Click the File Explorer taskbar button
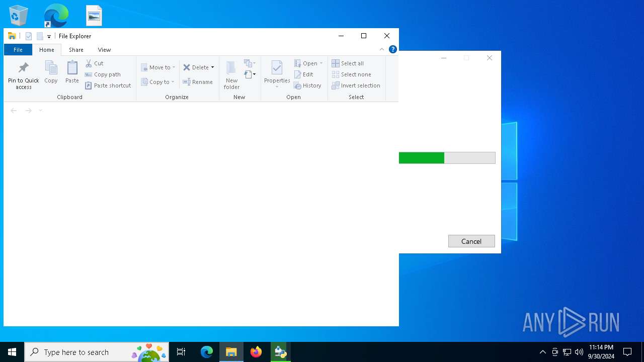This screenshot has height=362, width=644. (231, 352)
